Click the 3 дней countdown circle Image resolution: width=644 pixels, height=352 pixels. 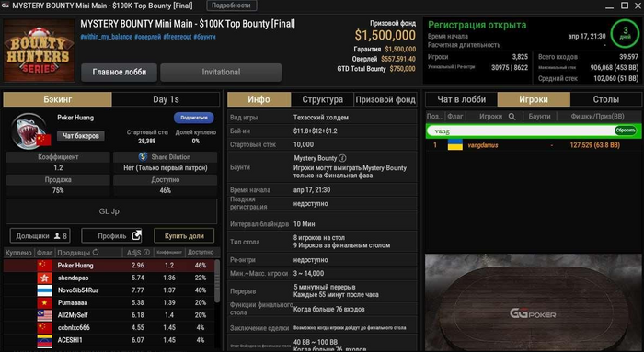625,33
